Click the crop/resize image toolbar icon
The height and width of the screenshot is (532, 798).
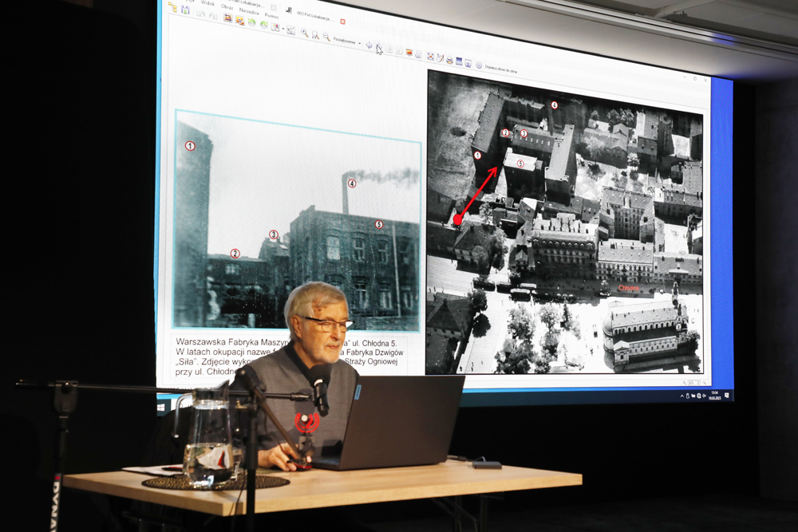[x=227, y=19]
